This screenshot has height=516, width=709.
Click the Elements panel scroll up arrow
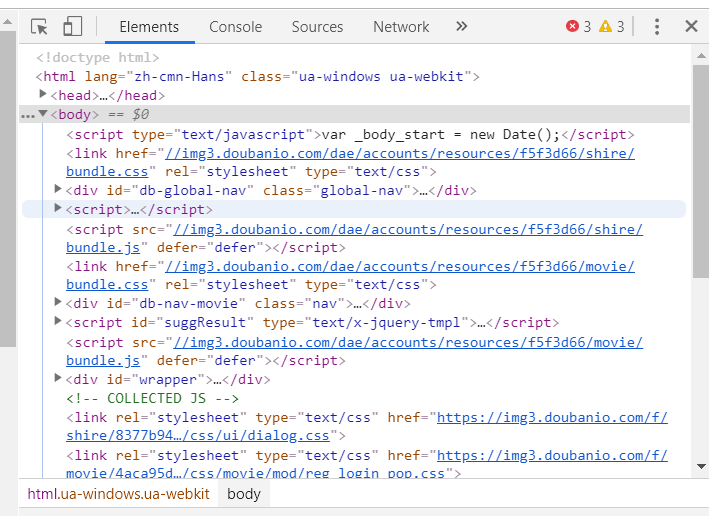tap(701, 56)
